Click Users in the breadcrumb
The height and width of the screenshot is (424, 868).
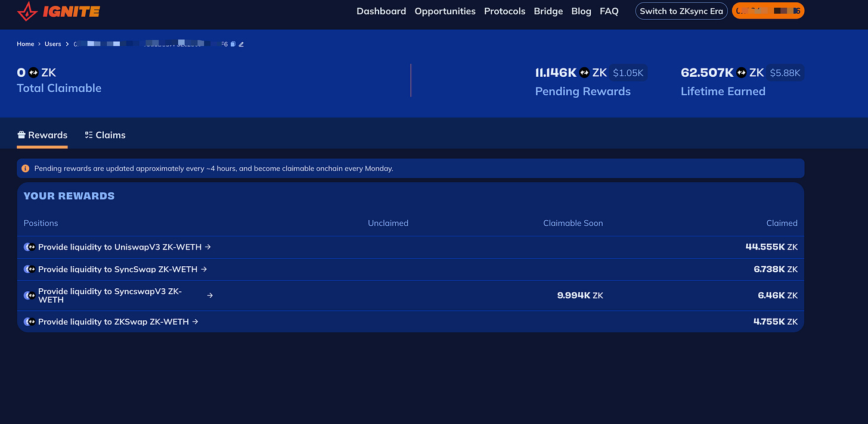point(53,44)
